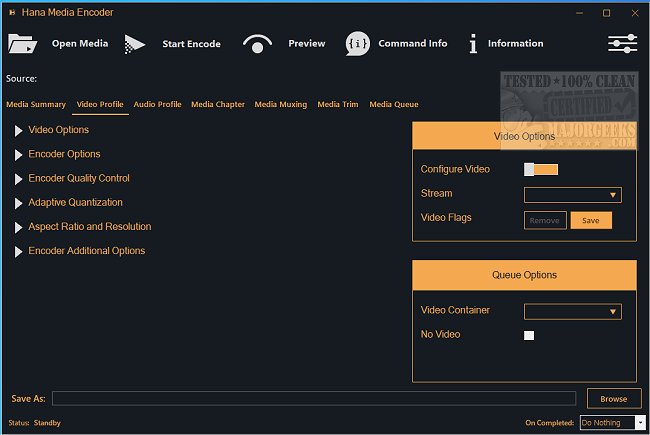Click the Preview text button
Viewport: 650px width, 435px height.
point(307,44)
